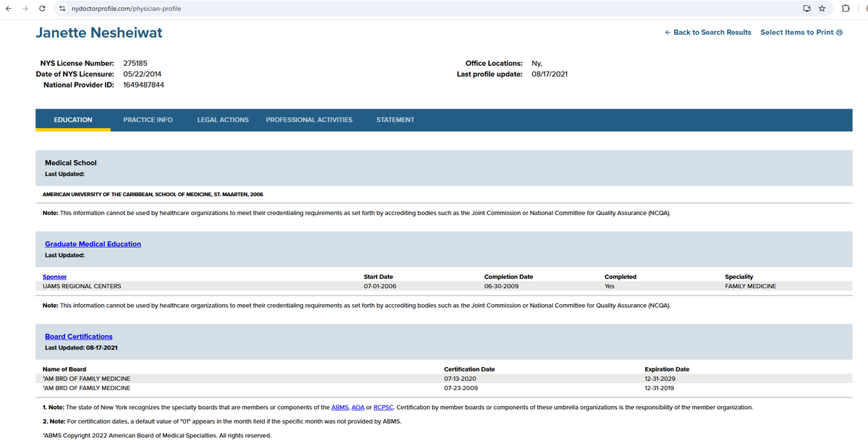Select certification date 07-23-2009
The image size is (868, 446).
460,388
